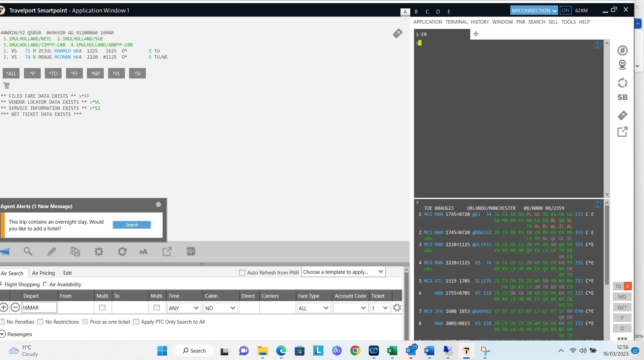Open the Fare Type dropdown set to ALL
Image resolution: width=644 pixels, height=360 pixels.
314,308
